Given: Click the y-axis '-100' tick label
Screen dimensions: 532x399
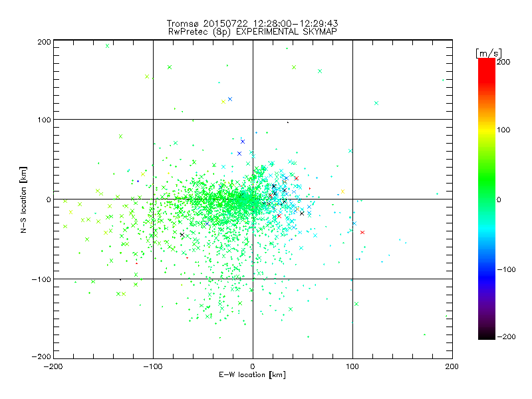Looking at the screenshot, I should point(41,279).
